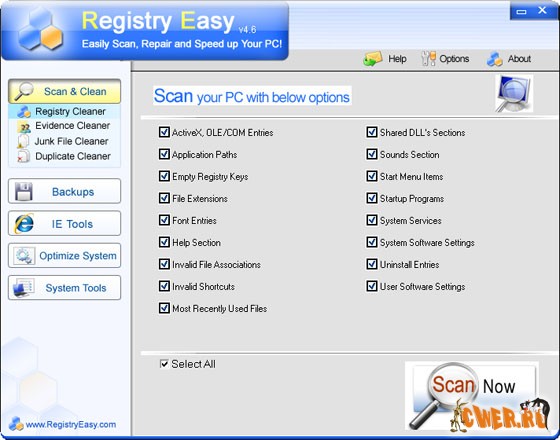Toggle Uninstall Entries checkbox
The width and height of the screenshot is (560, 440).
pyautogui.click(x=372, y=264)
